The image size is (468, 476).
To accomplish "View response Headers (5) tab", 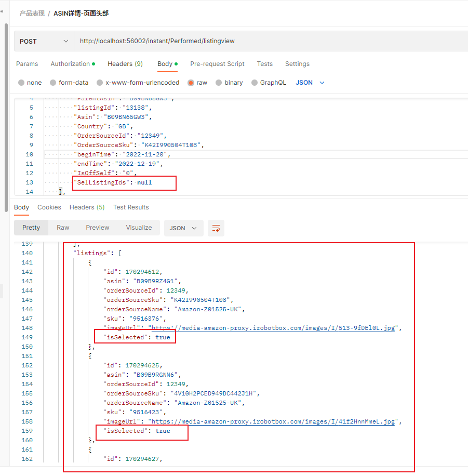I will 87,207.
